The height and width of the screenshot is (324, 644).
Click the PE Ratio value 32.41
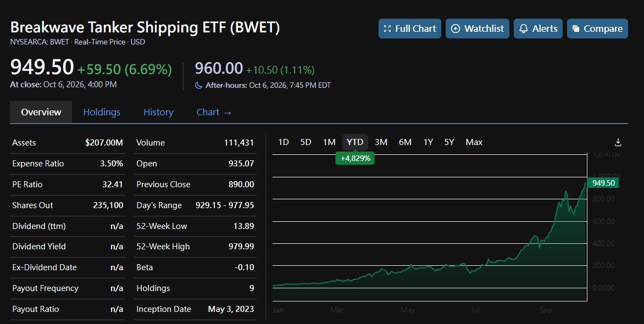113,185
